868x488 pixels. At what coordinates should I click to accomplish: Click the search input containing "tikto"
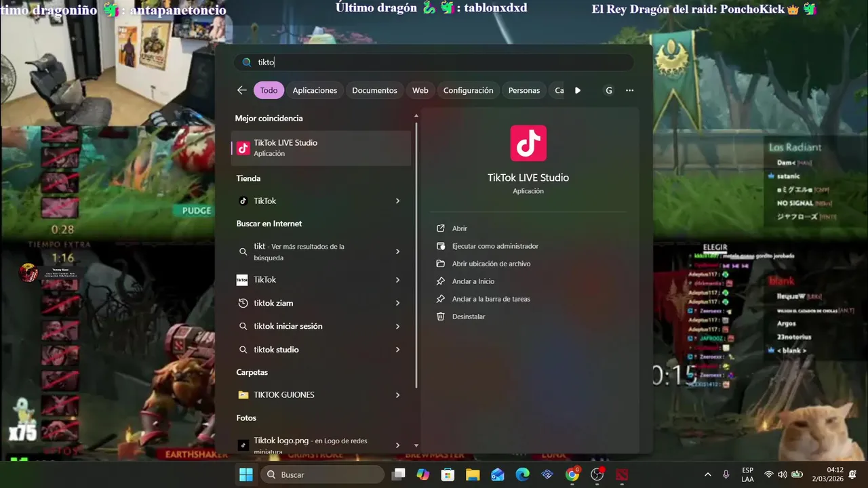click(x=435, y=62)
